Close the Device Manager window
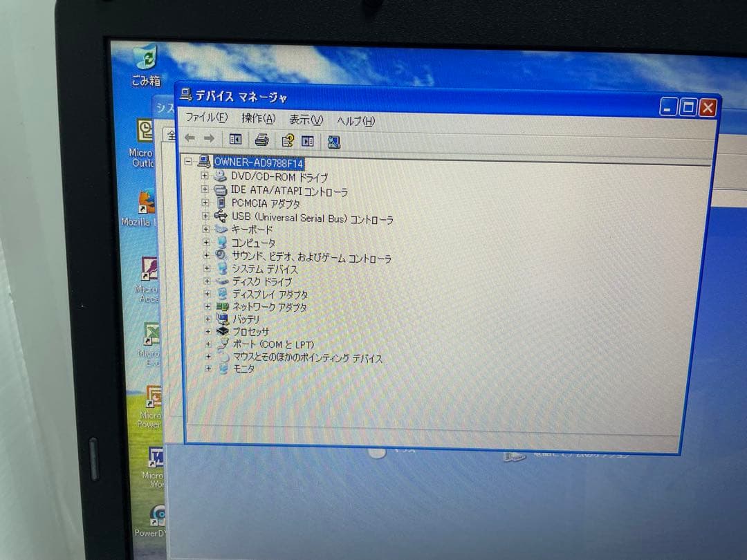This screenshot has height=560, width=747. click(x=708, y=108)
